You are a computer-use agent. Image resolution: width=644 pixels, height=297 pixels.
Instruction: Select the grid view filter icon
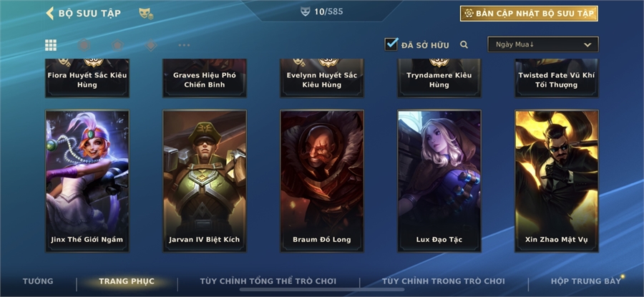pos(51,45)
